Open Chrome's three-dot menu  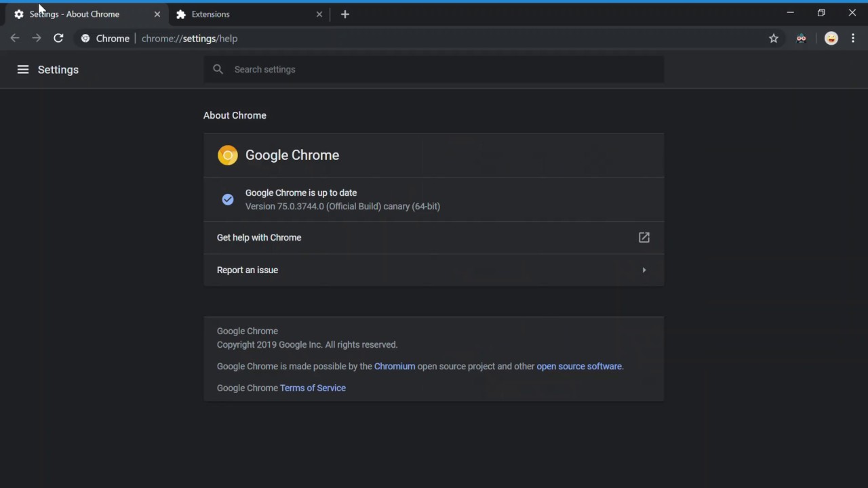coord(853,39)
